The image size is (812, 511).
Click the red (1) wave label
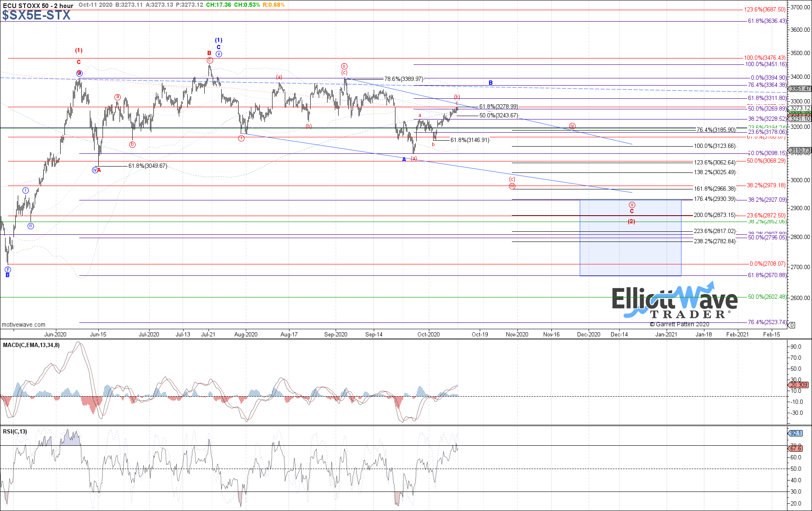79,50
